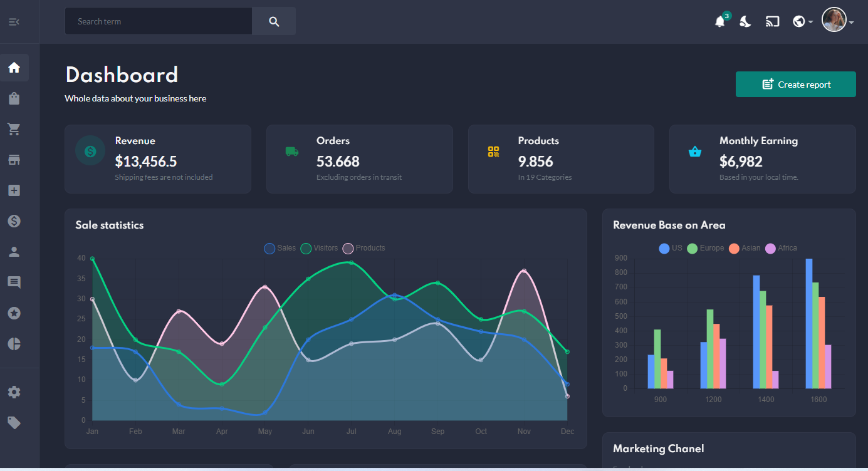Image resolution: width=868 pixels, height=471 pixels.
Task: Click the magnifier search button
Action: coord(274,21)
